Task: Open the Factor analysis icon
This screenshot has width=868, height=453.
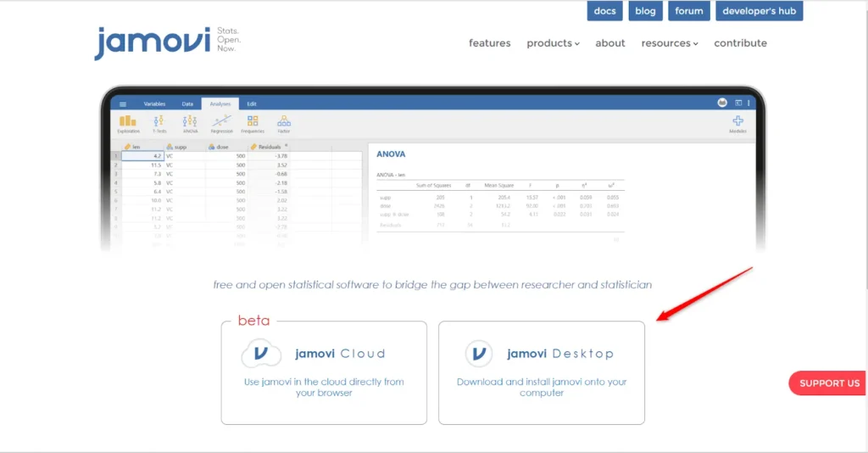Action: (x=283, y=124)
